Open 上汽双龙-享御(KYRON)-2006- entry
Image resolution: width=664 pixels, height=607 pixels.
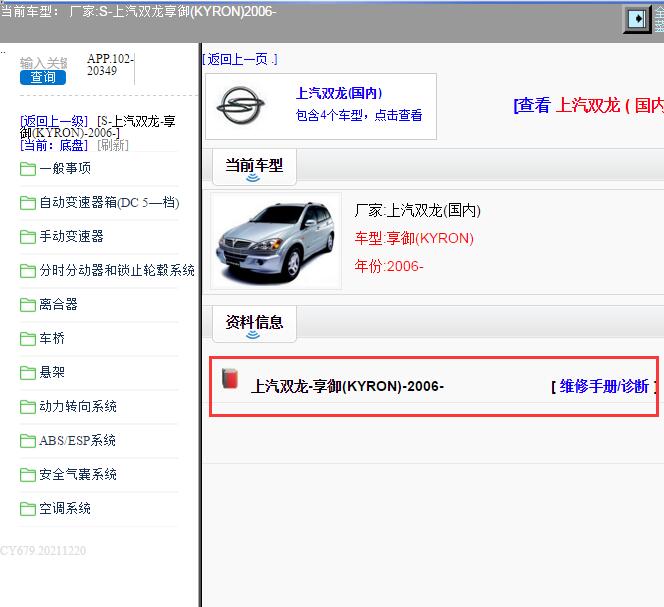(x=347, y=386)
